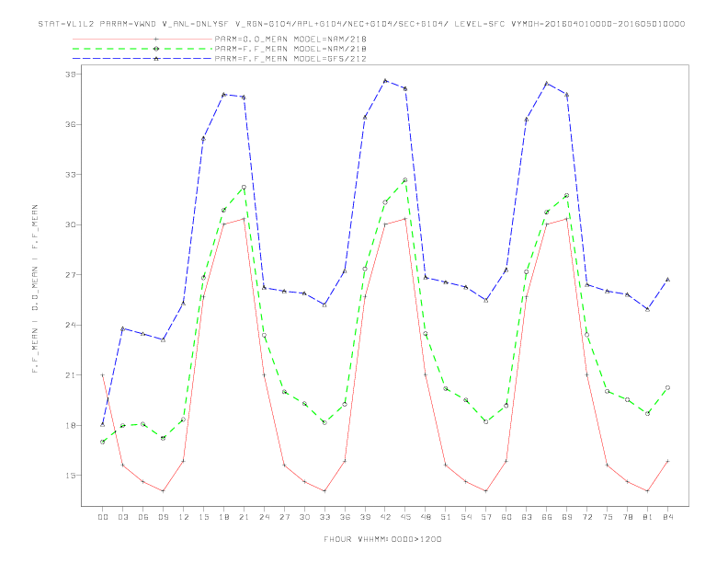The width and height of the screenshot is (728, 563).
Task: Click y-axis tick label 24
Action: point(70,325)
